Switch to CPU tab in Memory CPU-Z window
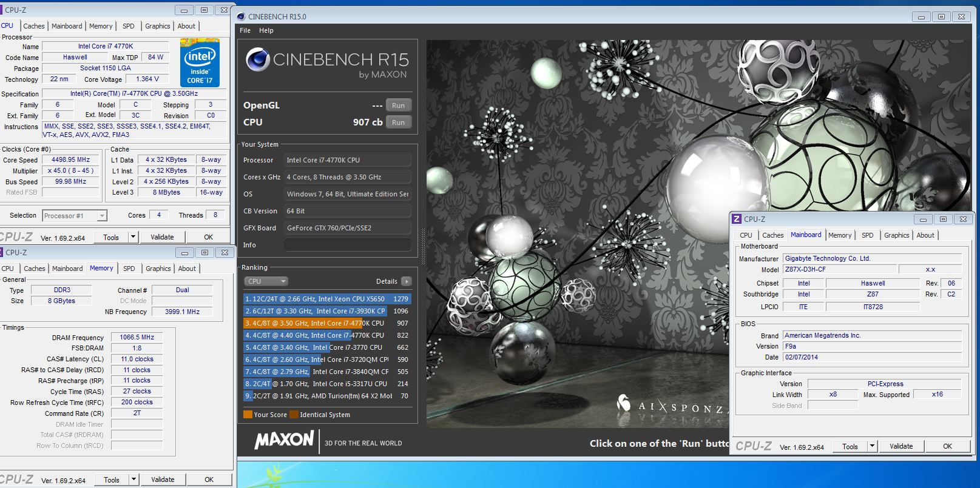Viewport: 980px width, 488px height. [x=8, y=269]
